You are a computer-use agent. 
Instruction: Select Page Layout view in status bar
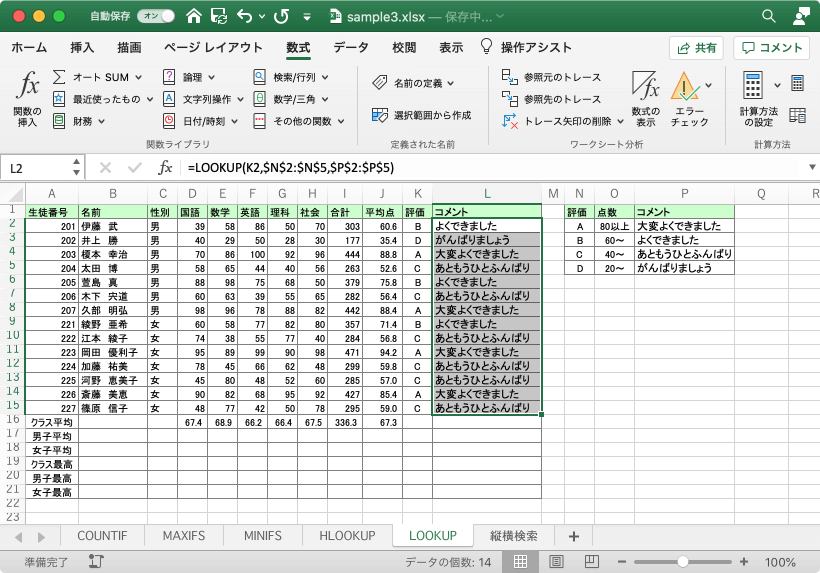pos(556,562)
